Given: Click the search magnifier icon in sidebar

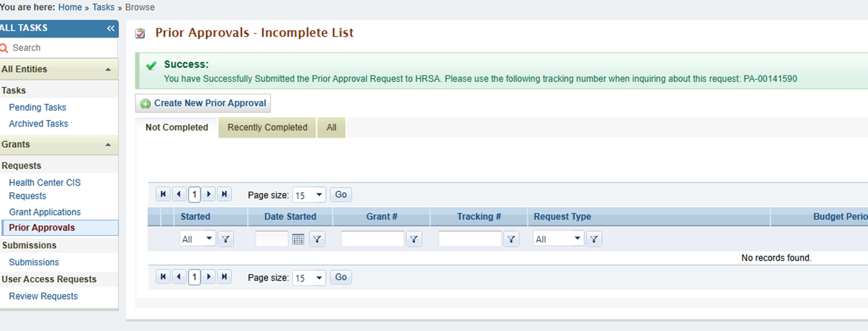Looking at the screenshot, I should tap(5, 48).
